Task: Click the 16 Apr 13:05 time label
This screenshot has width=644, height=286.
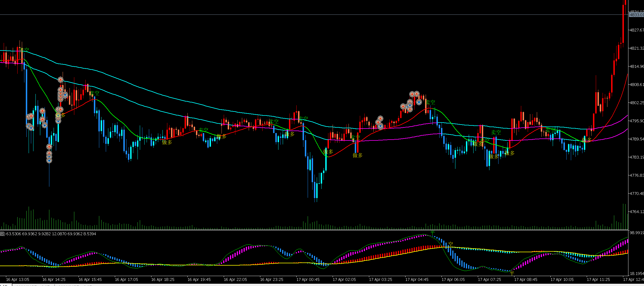Action: (x=18, y=279)
